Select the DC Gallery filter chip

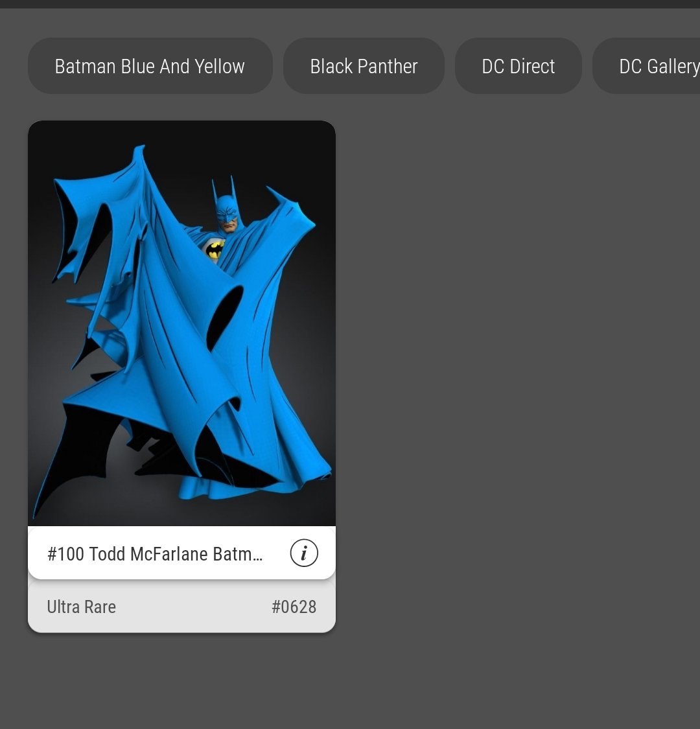(x=646, y=66)
